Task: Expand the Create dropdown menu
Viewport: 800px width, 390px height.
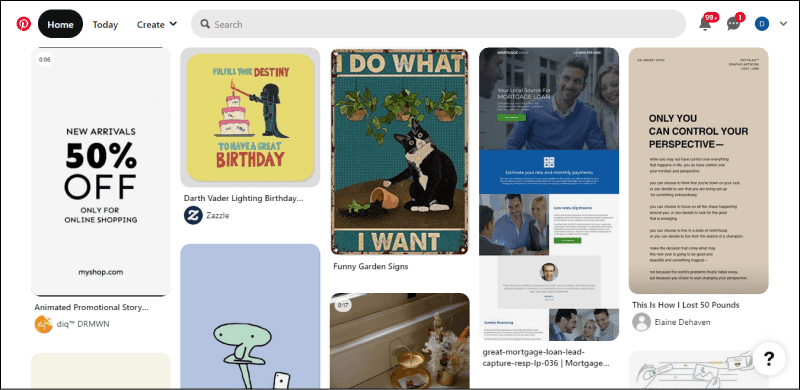Action: pyautogui.click(x=157, y=25)
